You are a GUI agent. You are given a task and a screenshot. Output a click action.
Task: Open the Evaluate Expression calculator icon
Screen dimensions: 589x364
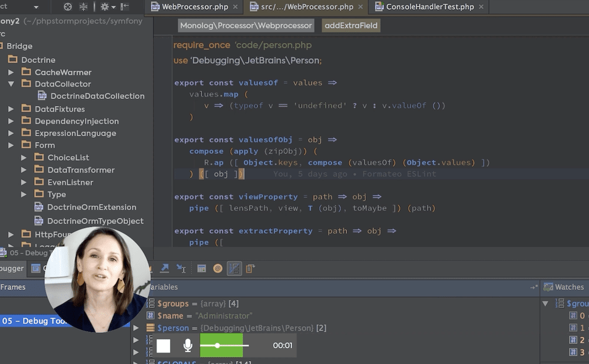coord(202,268)
